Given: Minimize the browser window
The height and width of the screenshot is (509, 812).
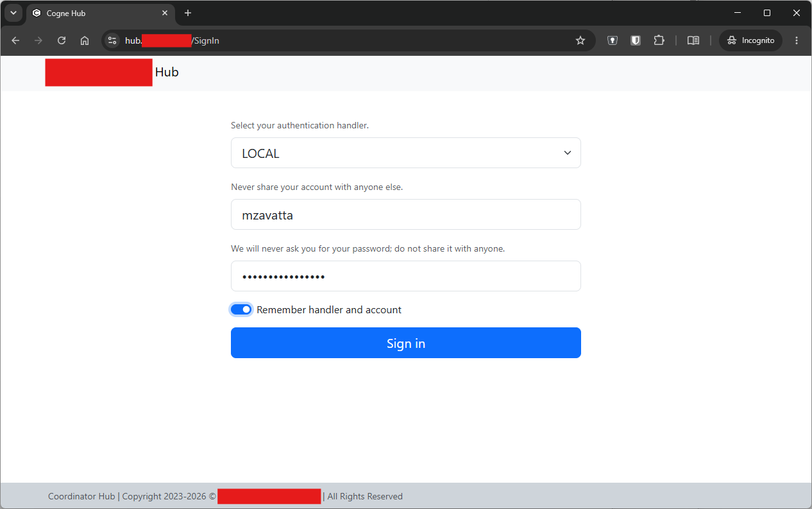Looking at the screenshot, I should click(x=738, y=13).
